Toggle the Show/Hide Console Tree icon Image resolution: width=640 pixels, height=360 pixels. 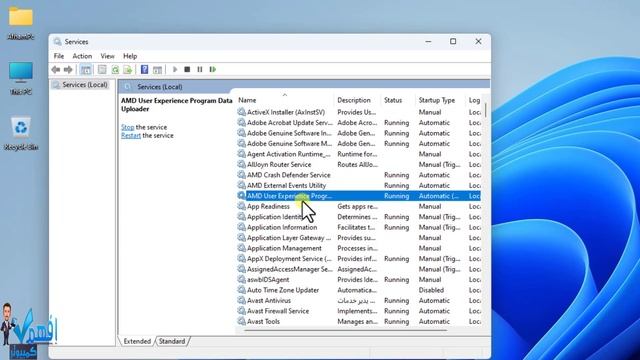86,69
